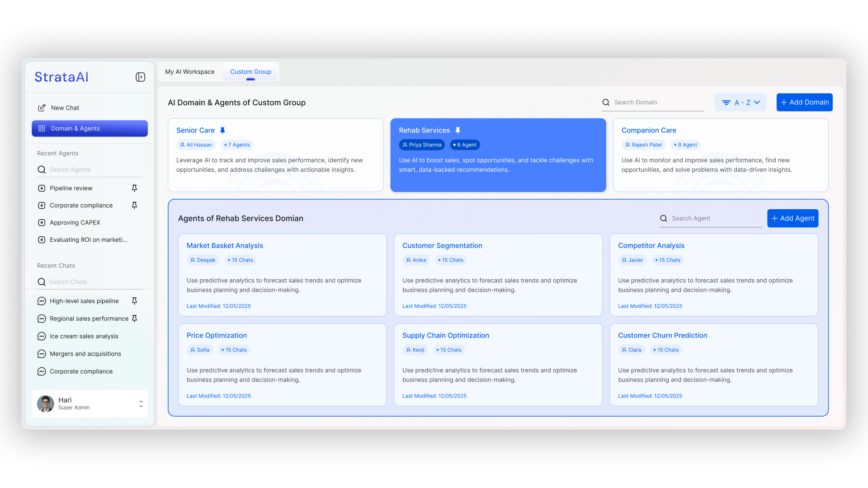
Task: Switch to My AI Workspace tab
Action: pyautogui.click(x=190, y=72)
